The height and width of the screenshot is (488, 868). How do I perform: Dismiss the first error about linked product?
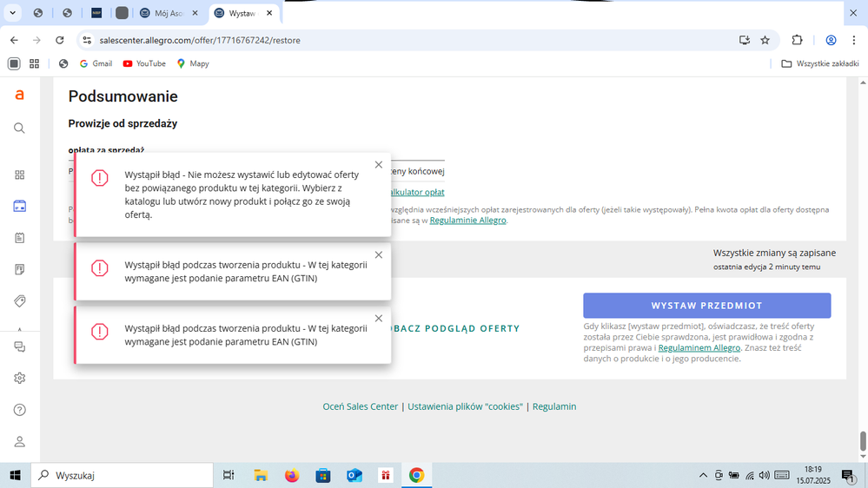click(378, 165)
